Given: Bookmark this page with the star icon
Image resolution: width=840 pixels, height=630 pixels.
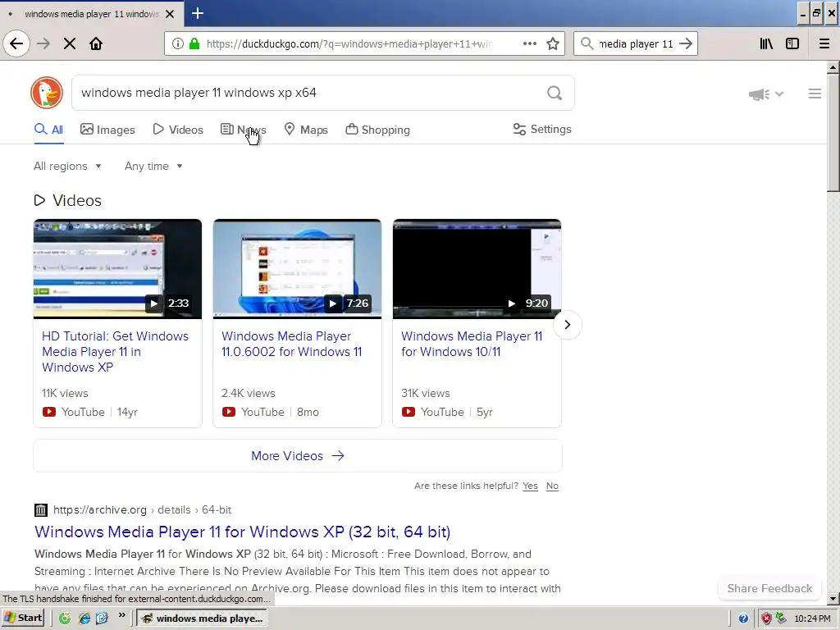Looking at the screenshot, I should tap(553, 43).
